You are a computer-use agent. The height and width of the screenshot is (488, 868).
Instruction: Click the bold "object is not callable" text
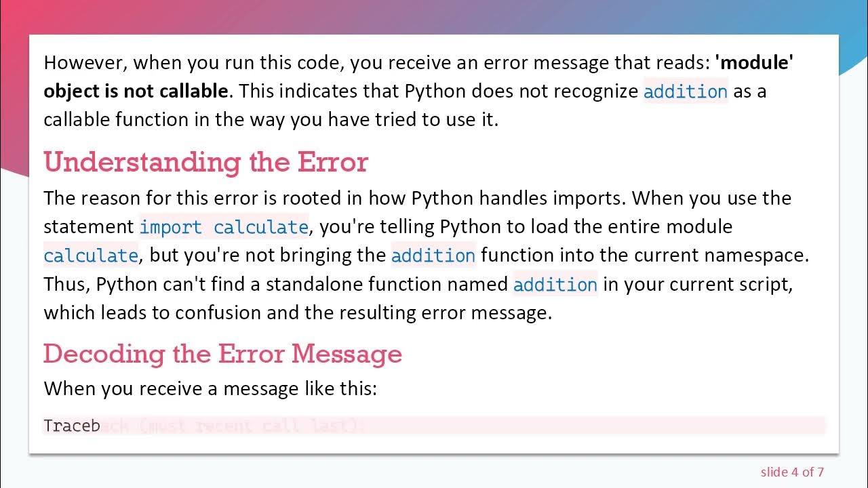[x=136, y=91]
